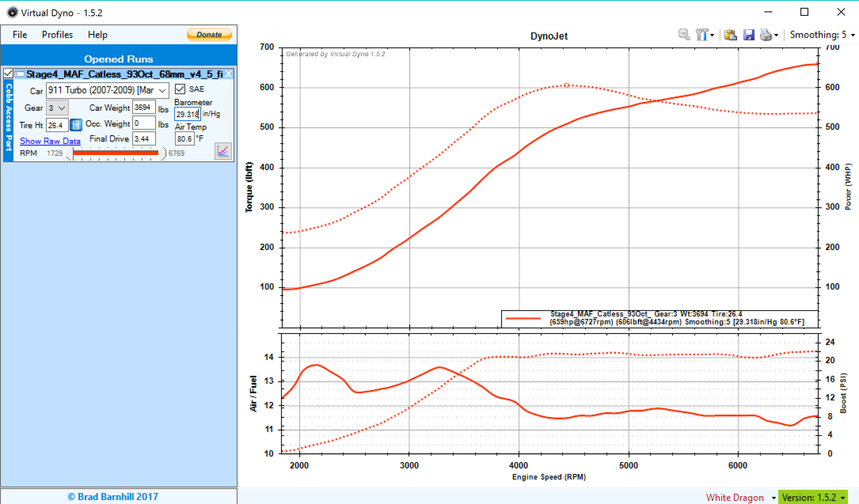Click the Donate button
This screenshot has width=859, height=504.
click(x=209, y=35)
